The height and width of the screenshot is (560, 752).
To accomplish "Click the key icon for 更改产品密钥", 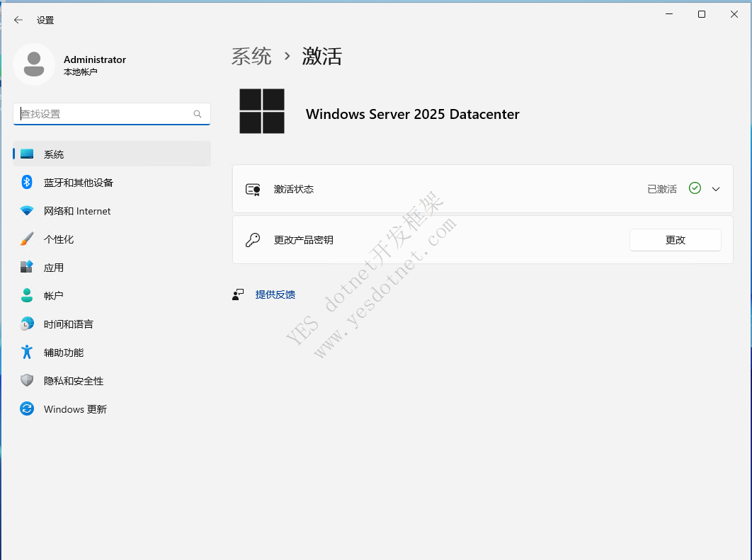I will pos(253,240).
